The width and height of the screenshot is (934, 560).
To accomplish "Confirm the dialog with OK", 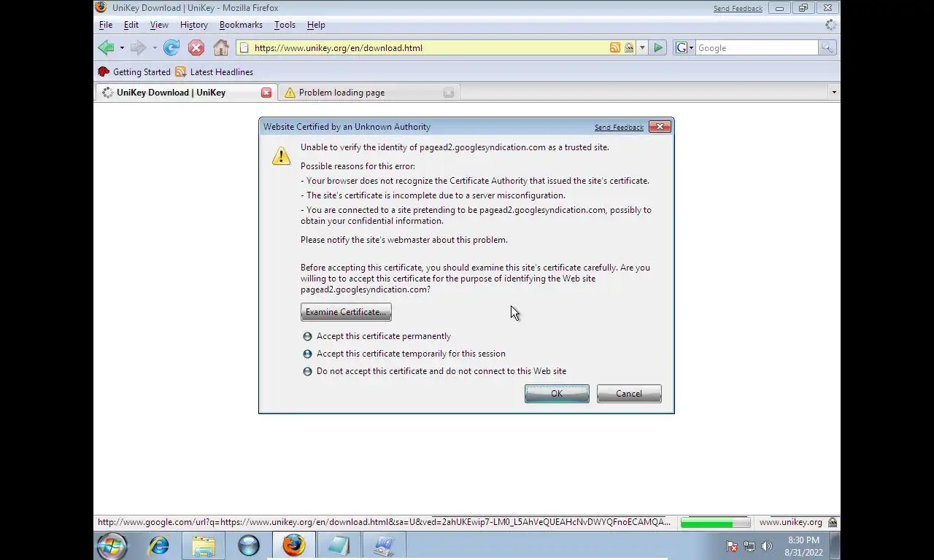I will tap(557, 394).
